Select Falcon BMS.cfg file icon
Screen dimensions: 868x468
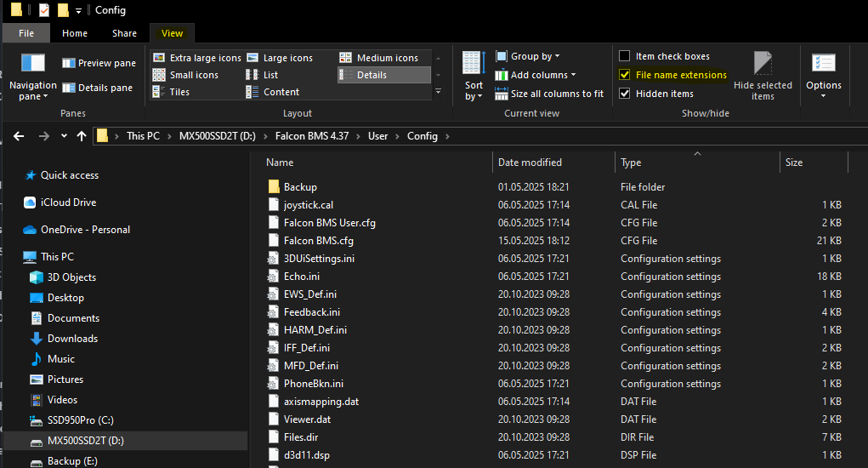(x=274, y=240)
